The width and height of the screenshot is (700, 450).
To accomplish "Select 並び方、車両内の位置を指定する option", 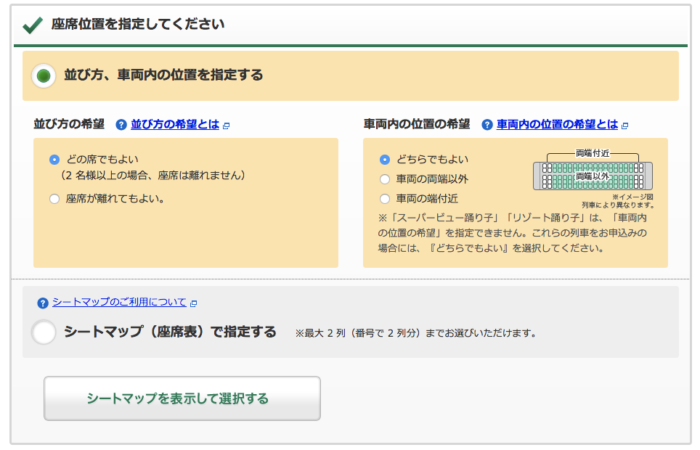I will tap(44, 75).
